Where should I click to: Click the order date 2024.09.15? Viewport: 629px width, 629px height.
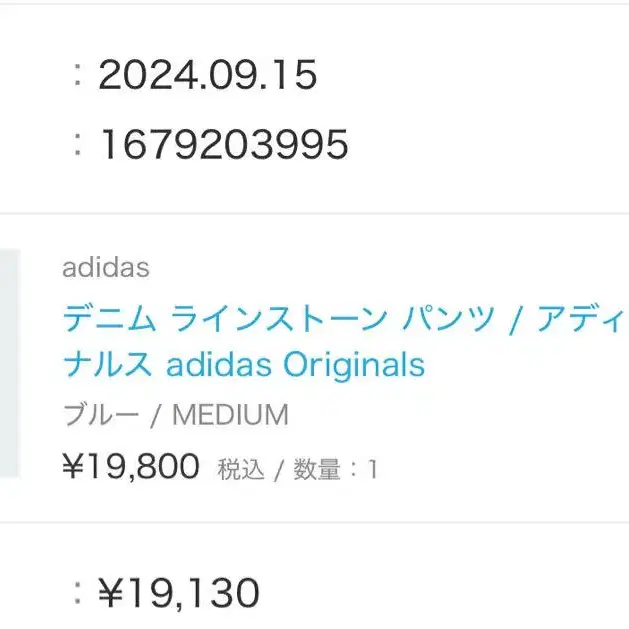click(x=208, y=75)
